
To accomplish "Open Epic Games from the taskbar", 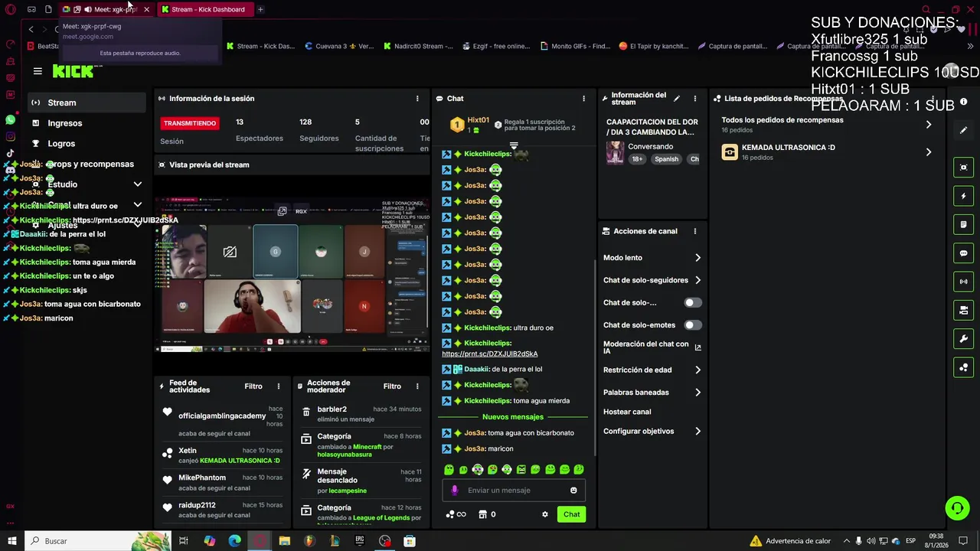I will point(360,541).
